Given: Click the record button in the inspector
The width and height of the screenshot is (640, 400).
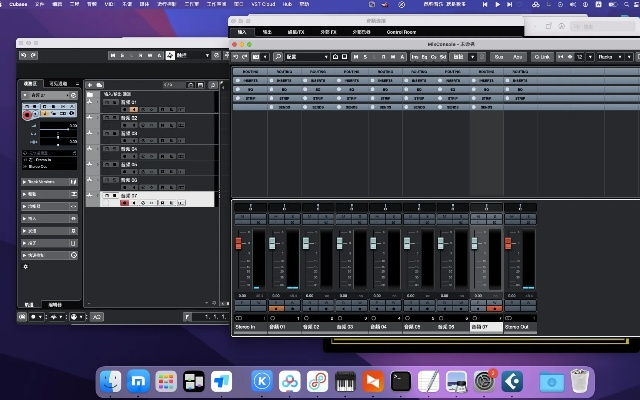Looking at the screenshot, I should (x=28, y=116).
